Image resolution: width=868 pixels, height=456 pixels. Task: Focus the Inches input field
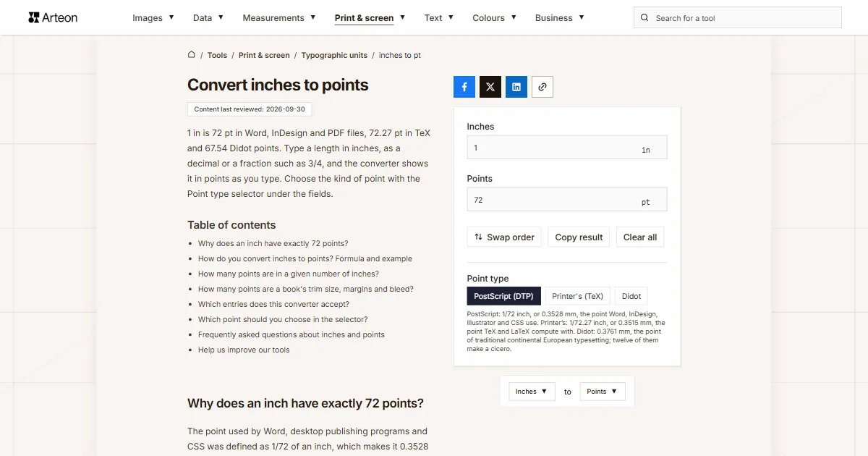[567, 148]
